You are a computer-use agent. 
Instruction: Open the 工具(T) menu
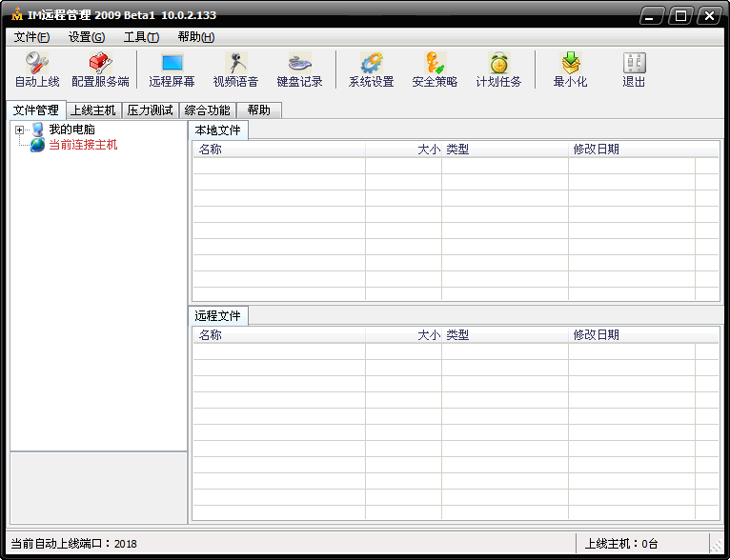141,37
